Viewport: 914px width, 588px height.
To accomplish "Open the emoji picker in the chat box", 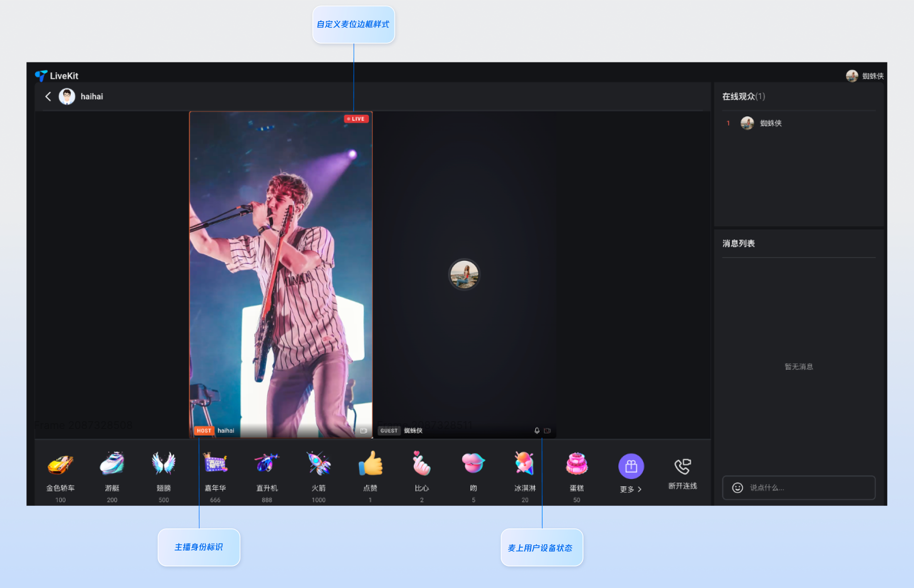I will (x=737, y=488).
